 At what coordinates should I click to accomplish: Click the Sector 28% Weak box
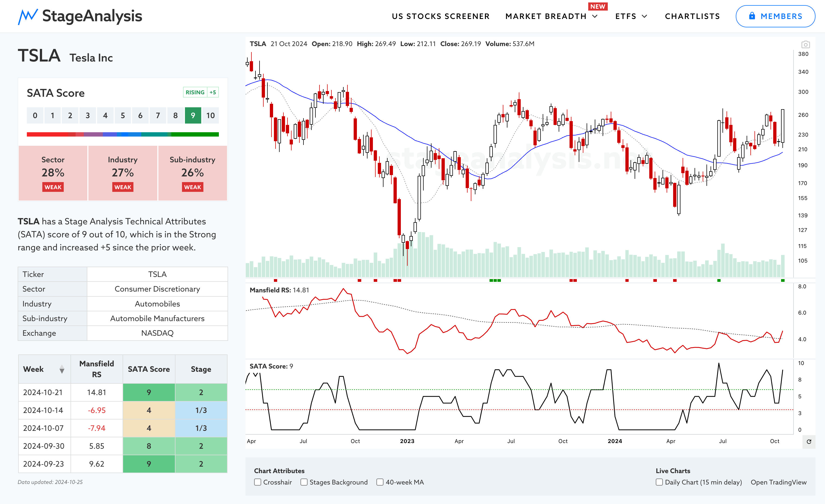tap(53, 173)
